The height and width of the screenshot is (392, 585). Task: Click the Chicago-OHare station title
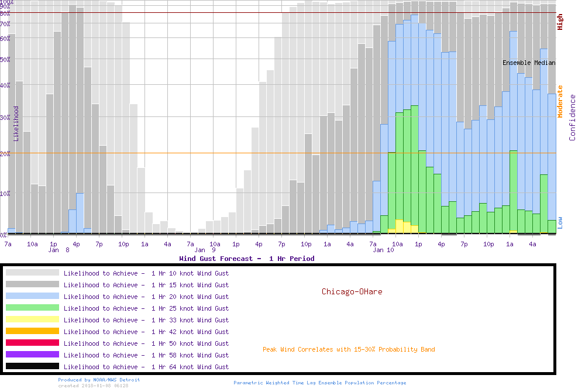click(352, 291)
